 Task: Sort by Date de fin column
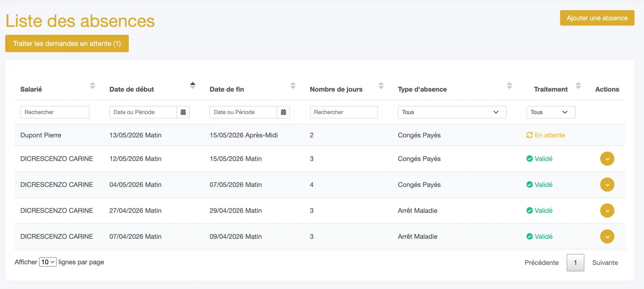[293, 86]
